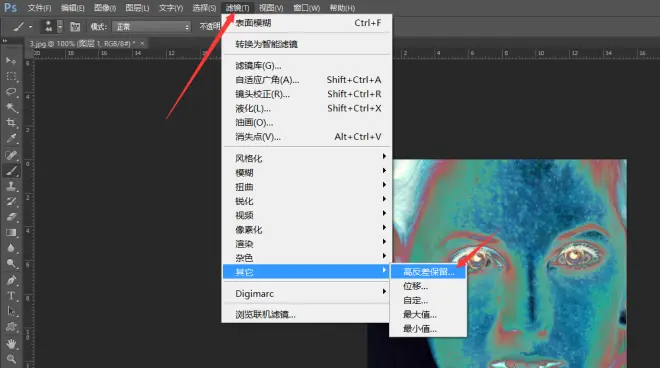Open the 窗口(W) menu
660x368 pixels.
pyautogui.click(x=306, y=8)
